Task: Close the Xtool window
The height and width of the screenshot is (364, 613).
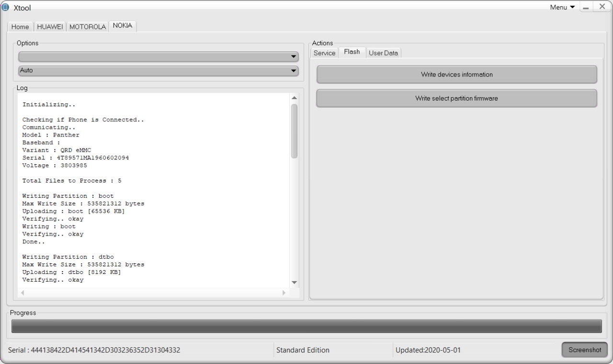Action: tap(602, 7)
